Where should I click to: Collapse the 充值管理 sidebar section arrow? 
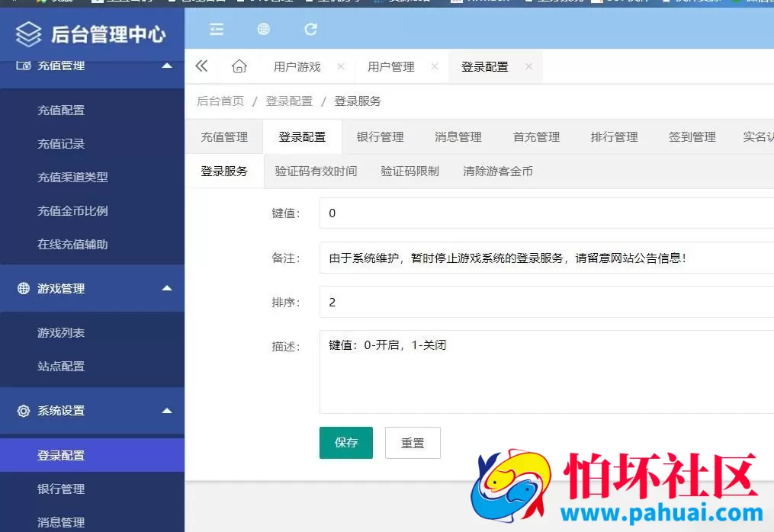tap(167, 65)
